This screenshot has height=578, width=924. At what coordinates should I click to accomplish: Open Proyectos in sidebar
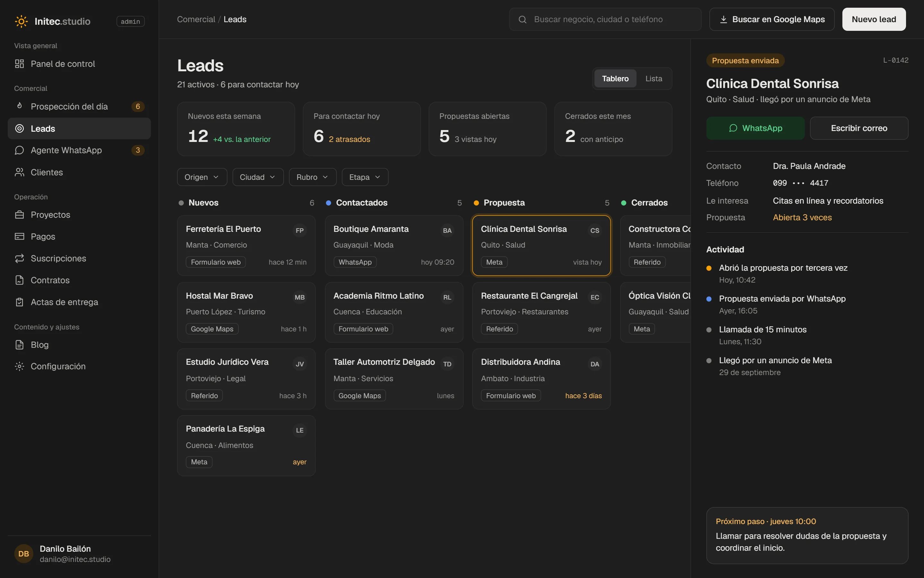[79, 215]
